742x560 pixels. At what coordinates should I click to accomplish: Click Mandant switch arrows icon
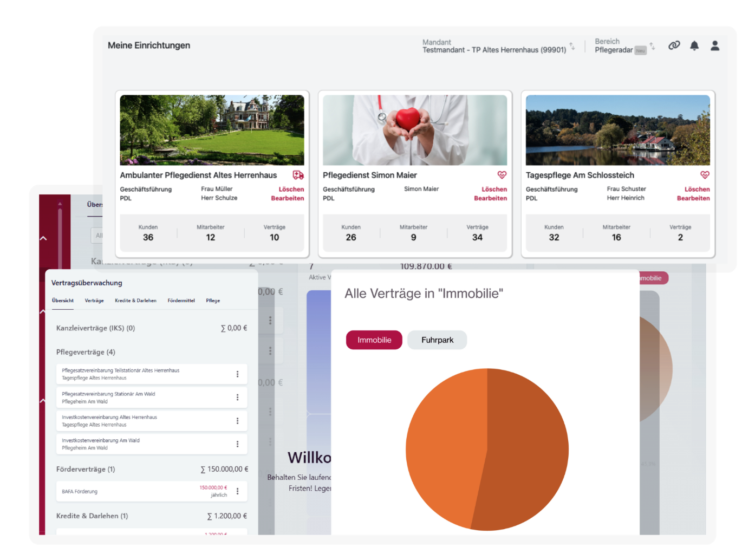pyautogui.click(x=572, y=46)
